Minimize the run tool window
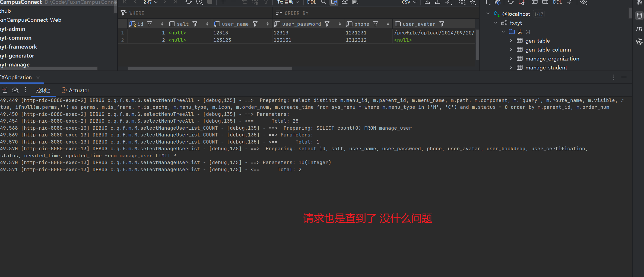Image resolution: width=644 pixels, height=277 pixels. click(x=624, y=77)
